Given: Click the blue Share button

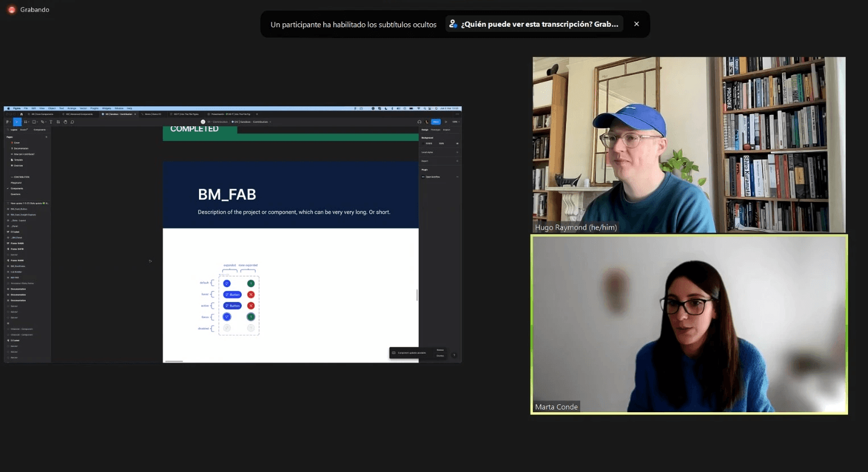Looking at the screenshot, I should pos(436,122).
